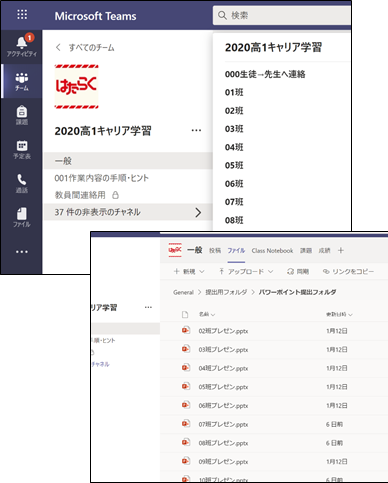Switch to the ファイル tab
Image resolution: width=388 pixels, height=483 pixels.
coord(236,250)
